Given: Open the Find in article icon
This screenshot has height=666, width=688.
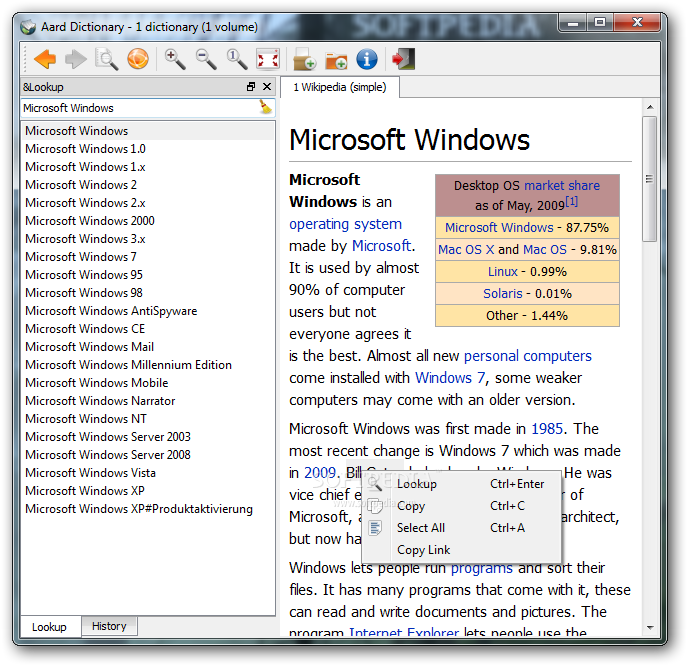Looking at the screenshot, I should click(107, 59).
